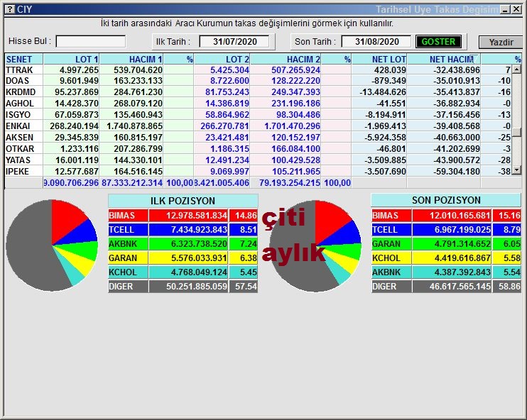The height and width of the screenshot is (420, 527).
Task: Sort by the LOT 1 column header
Action: coord(71,60)
